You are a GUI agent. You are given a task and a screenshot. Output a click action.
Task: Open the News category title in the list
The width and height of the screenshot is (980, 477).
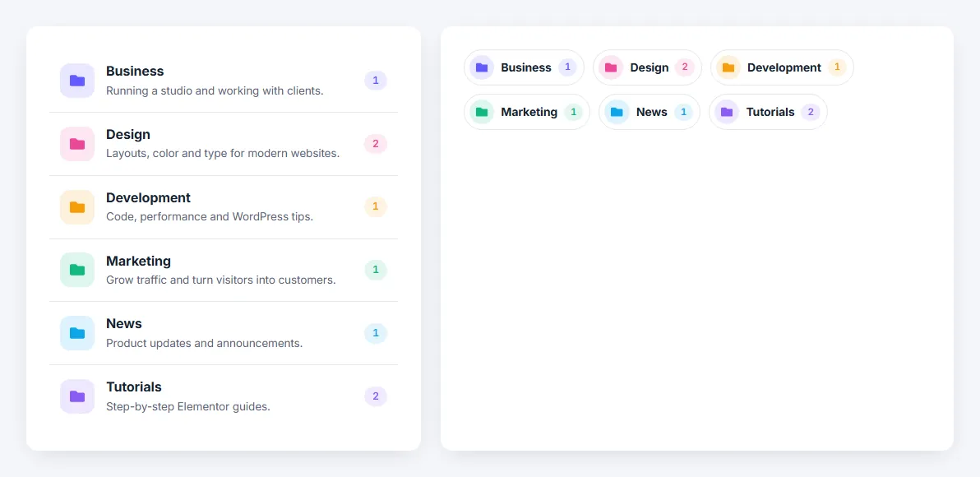pos(124,324)
